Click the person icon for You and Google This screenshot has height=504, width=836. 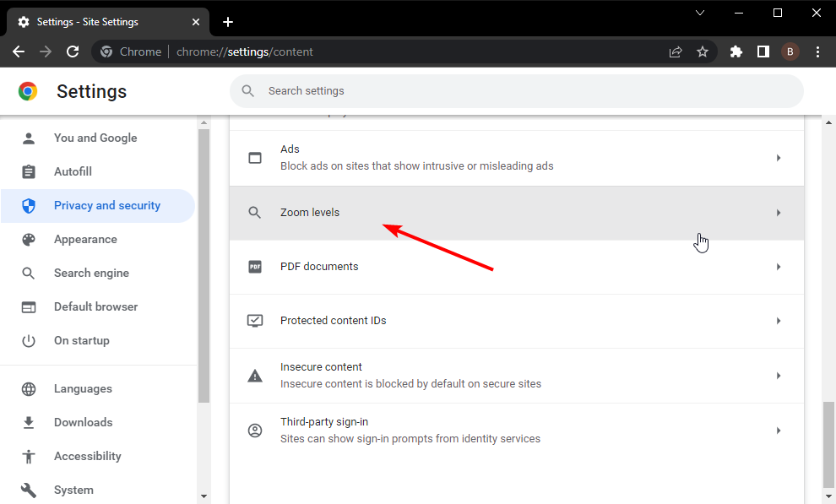tap(29, 138)
